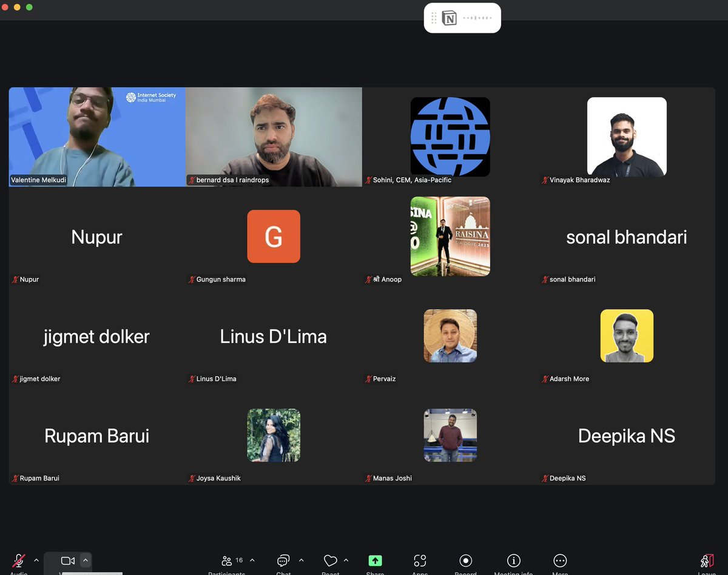728x575 pixels.
Task: Expand the audio options chevron
Action: (36, 560)
